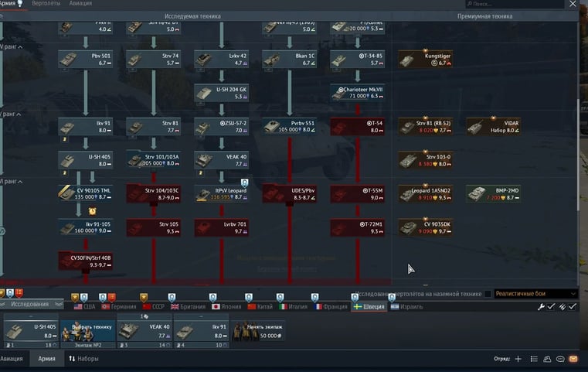Toggle helicopter research on ground vehicles checkbox
This screenshot has width=588, height=372.
coord(488,294)
